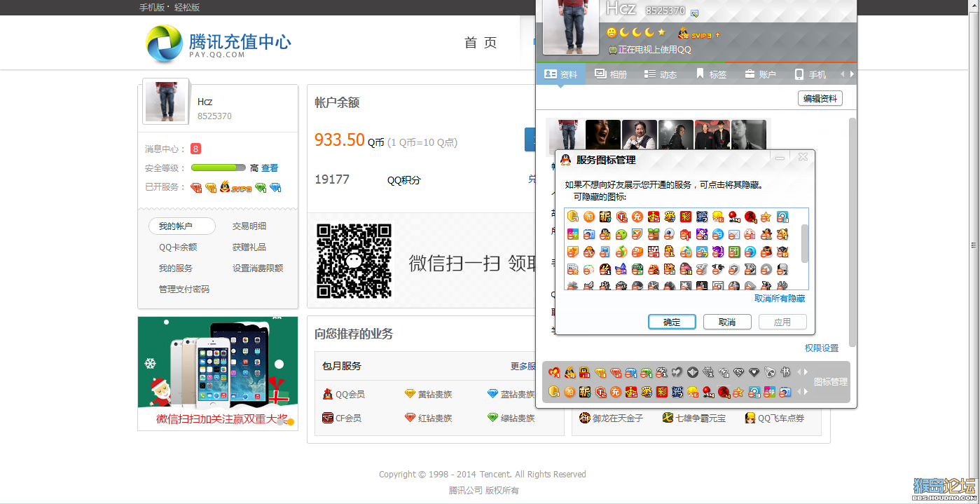The height and width of the screenshot is (504, 980).
Task: Confirm with the 确定 button
Action: point(672,322)
